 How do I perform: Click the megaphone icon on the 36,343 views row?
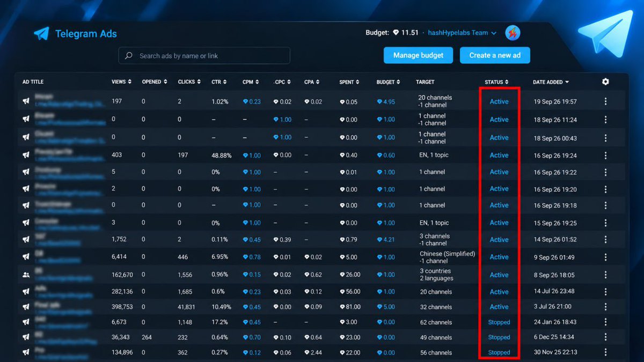click(26, 337)
